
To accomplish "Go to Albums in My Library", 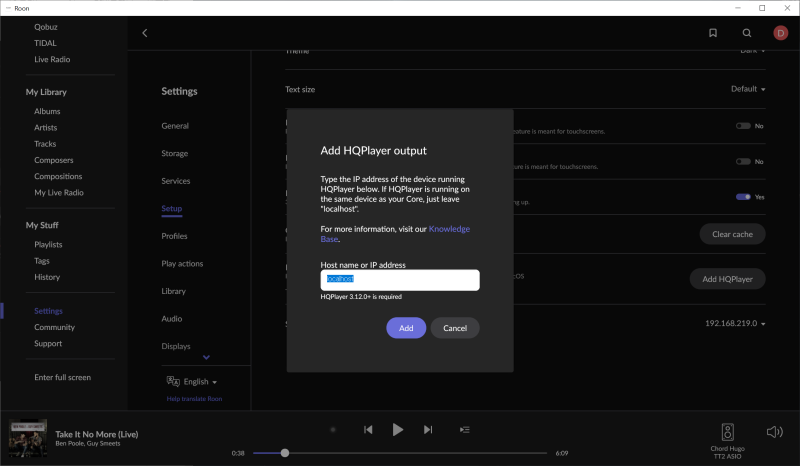I will [x=47, y=112].
